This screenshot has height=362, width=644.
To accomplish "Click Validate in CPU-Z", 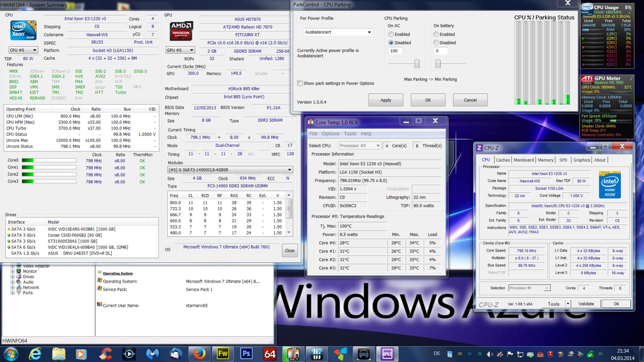I will [586, 304].
